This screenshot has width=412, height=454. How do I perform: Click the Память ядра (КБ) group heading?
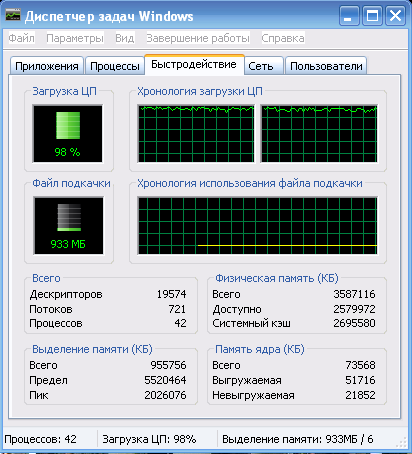(x=260, y=349)
